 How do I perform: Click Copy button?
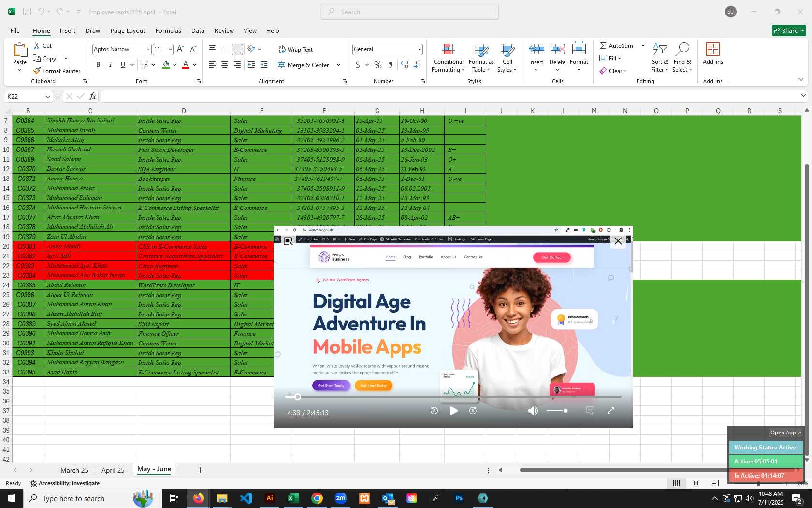point(45,58)
